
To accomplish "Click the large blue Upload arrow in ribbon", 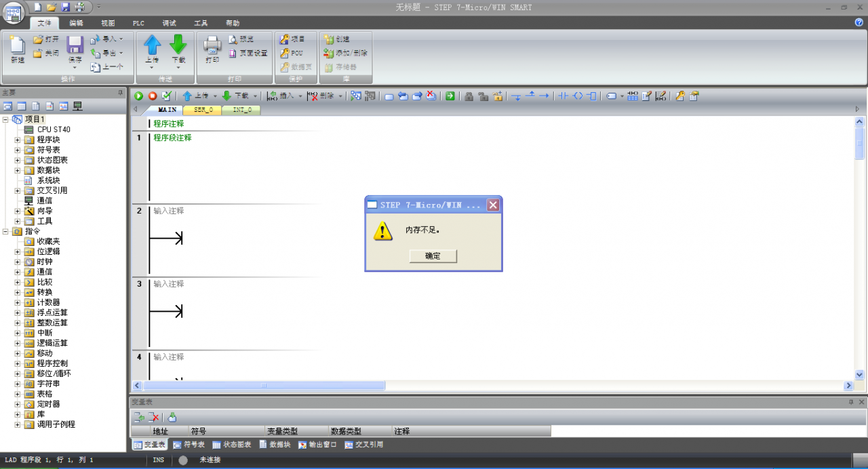I will click(153, 45).
